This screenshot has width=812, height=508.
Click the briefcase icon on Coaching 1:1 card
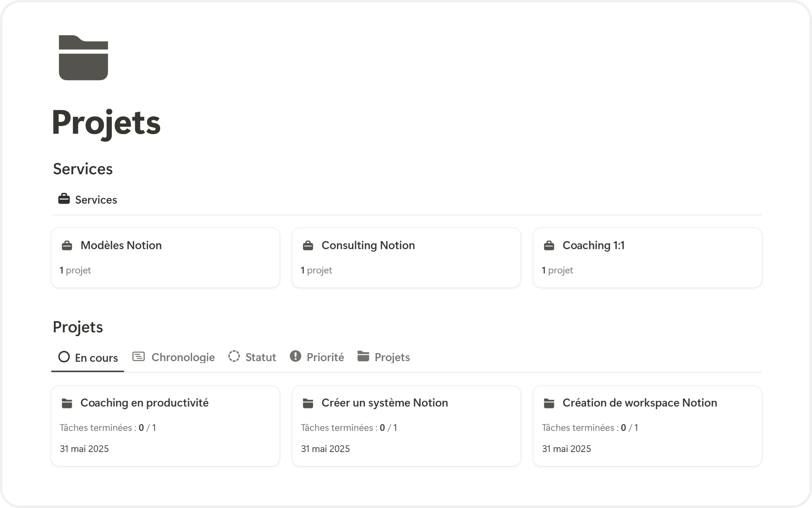549,246
